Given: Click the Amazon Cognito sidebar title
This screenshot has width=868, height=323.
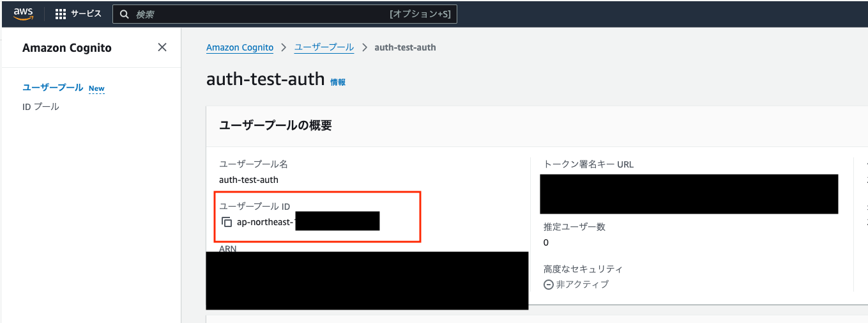Looking at the screenshot, I should (x=67, y=48).
